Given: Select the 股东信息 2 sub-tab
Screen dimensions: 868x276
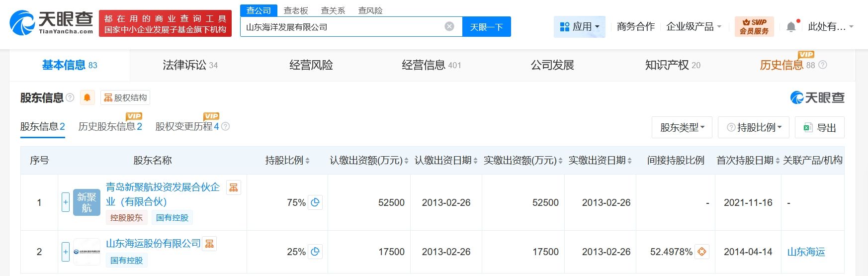Looking at the screenshot, I should point(43,126).
